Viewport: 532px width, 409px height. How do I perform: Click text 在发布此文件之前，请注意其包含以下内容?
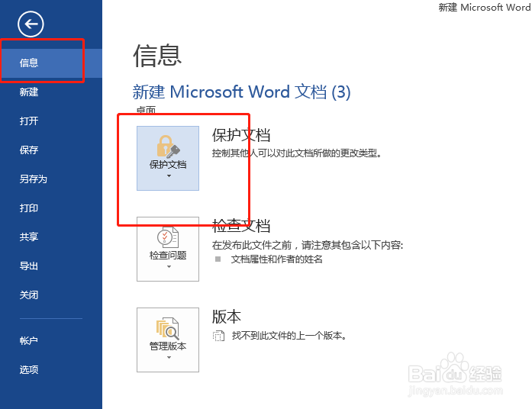tap(308, 245)
